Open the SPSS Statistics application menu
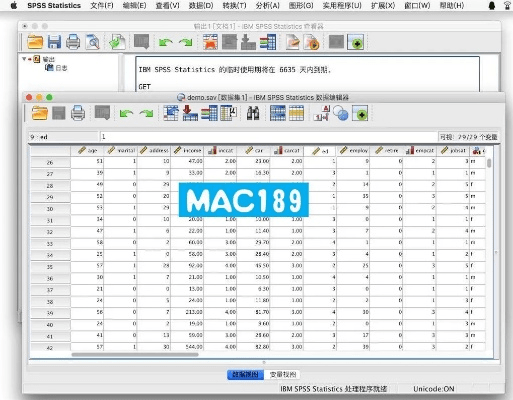This screenshot has height=400, width=513. pos(54,5)
